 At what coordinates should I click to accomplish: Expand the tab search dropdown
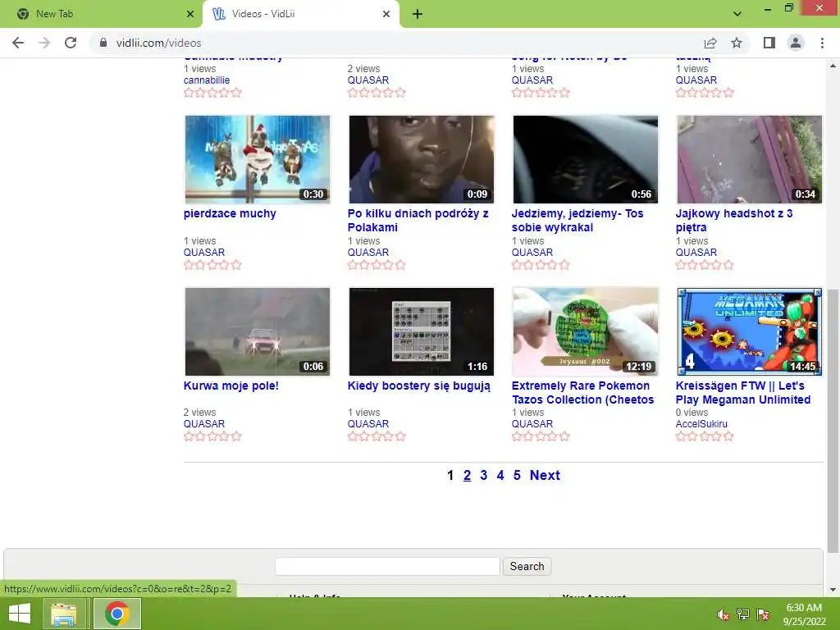[737, 14]
